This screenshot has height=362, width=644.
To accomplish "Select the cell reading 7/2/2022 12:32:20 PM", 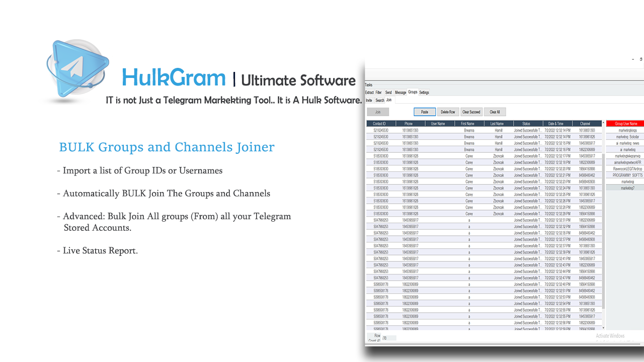I will click(x=557, y=169).
